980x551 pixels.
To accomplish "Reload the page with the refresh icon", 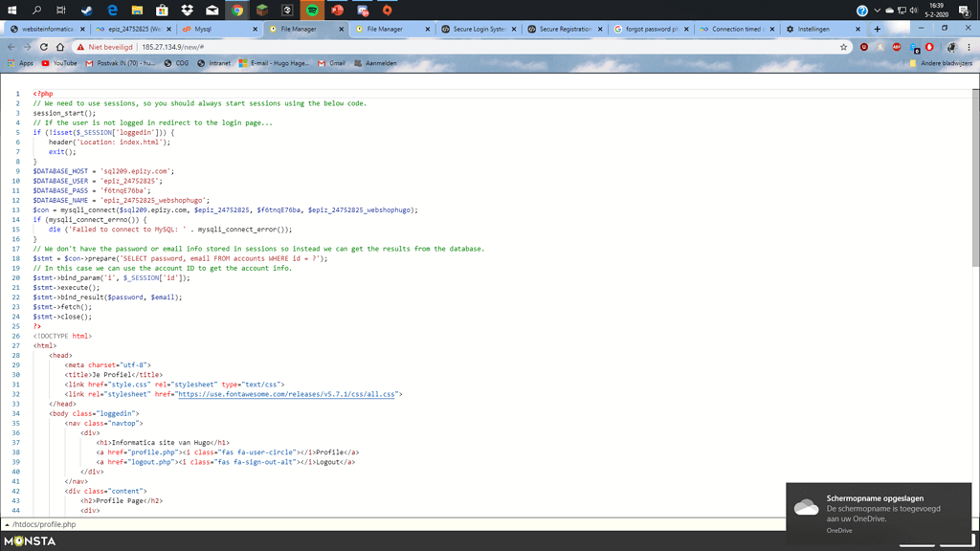I will (44, 47).
